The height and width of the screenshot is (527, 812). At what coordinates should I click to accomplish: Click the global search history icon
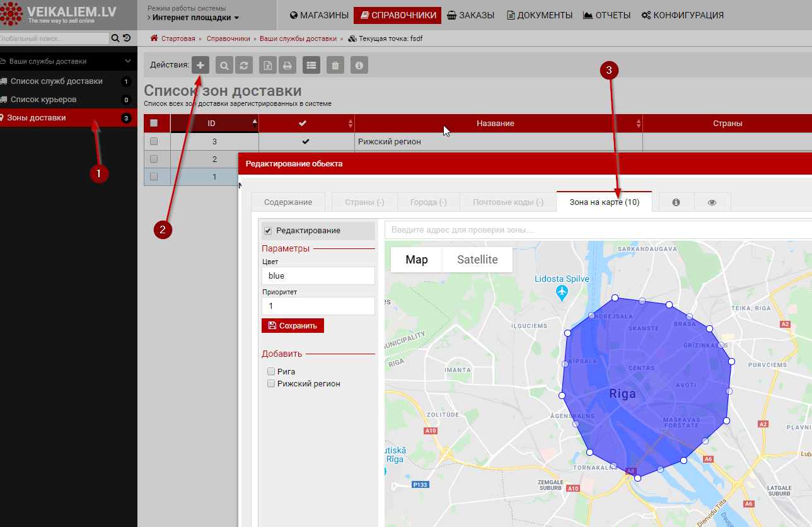coord(126,38)
